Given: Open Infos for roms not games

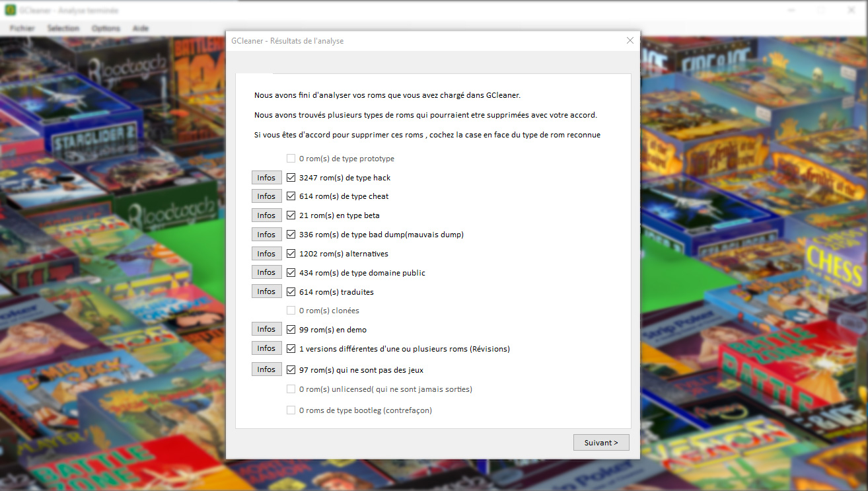Looking at the screenshot, I should pyautogui.click(x=267, y=369).
